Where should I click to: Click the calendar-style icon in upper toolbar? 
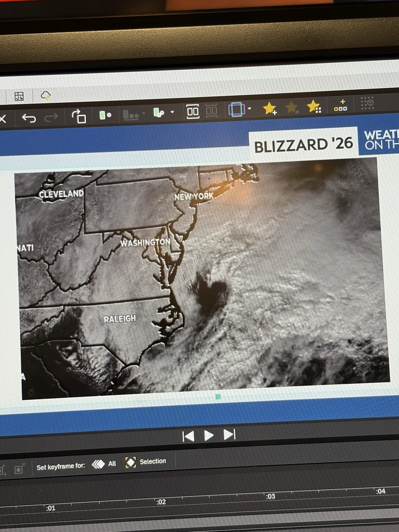click(19, 96)
